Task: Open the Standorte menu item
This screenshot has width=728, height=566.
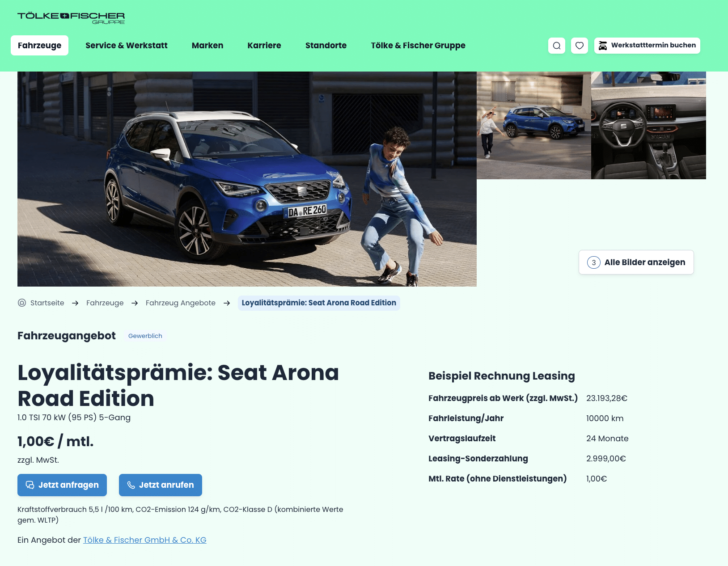Action: tap(326, 46)
